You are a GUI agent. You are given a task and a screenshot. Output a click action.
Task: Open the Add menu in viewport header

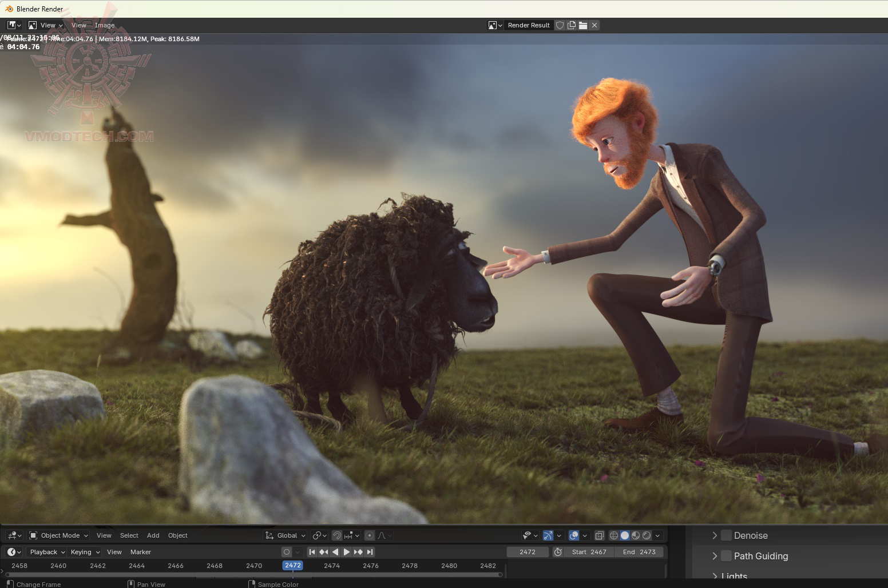coord(153,535)
